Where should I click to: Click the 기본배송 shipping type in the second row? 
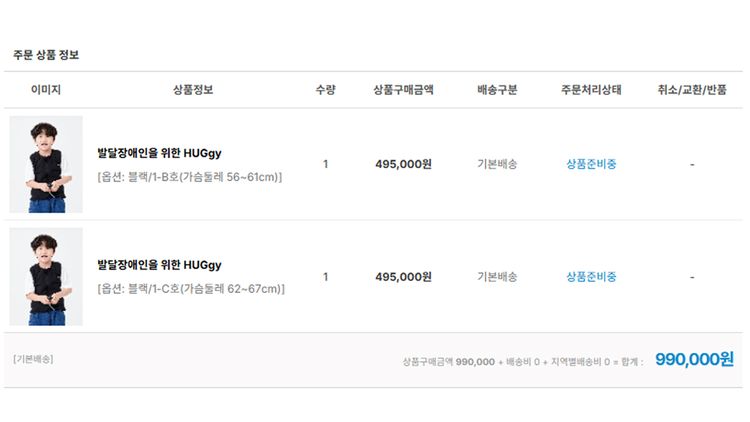point(497,276)
